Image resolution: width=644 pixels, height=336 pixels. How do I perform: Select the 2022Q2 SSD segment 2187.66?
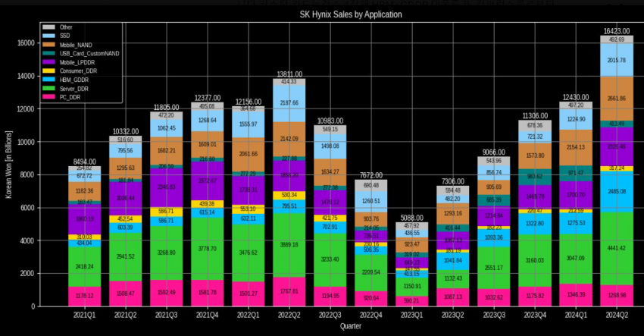[x=289, y=102]
